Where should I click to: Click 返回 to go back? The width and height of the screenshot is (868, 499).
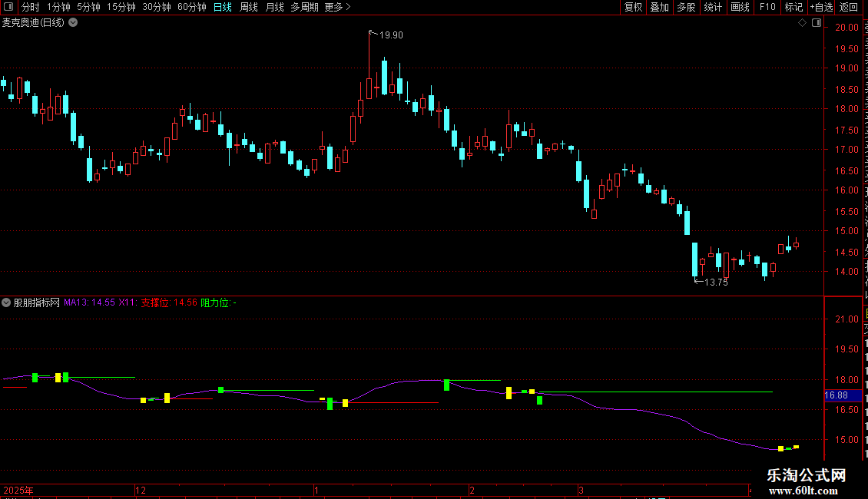848,7
